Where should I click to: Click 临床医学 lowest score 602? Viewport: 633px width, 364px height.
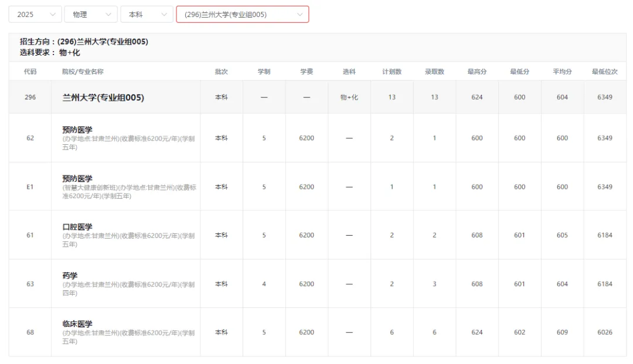pyautogui.click(x=519, y=332)
